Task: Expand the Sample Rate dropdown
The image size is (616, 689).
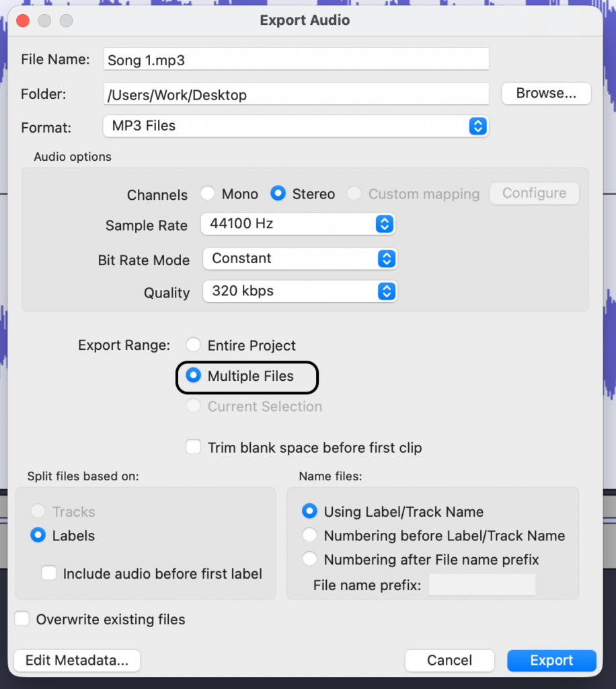Action: point(298,224)
